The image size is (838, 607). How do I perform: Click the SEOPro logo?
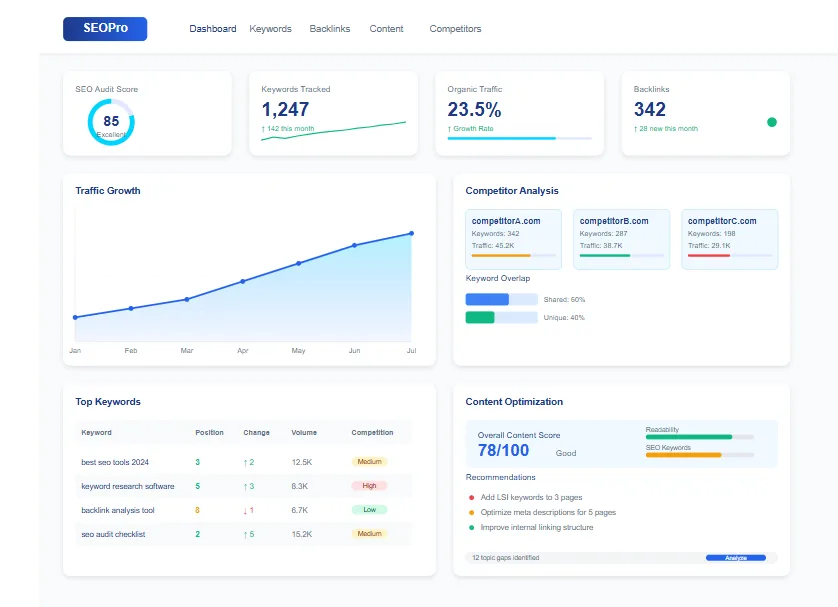(104, 28)
